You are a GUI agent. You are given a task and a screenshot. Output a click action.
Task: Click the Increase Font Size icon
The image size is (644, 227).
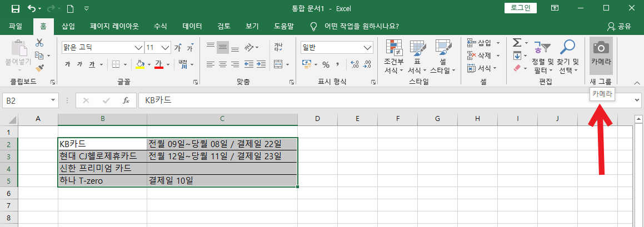coord(178,48)
